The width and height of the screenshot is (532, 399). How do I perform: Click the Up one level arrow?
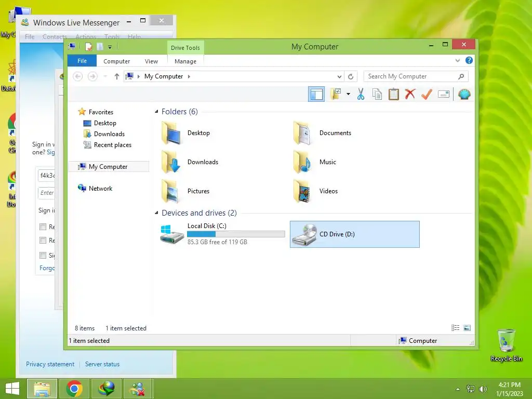[x=117, y=76]
